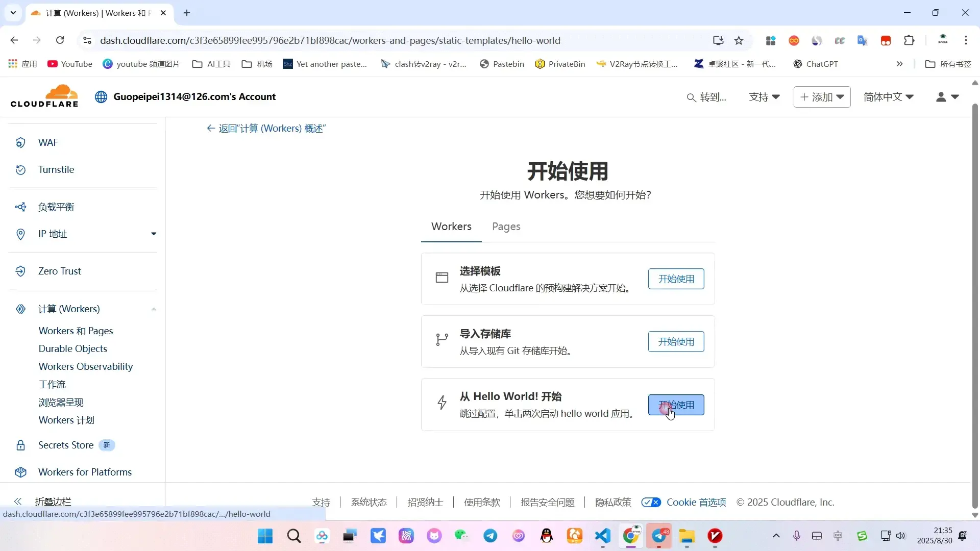Open Telegram from the taskbar
This screenshot has width=980, height=551.
(x=491, y=536)
